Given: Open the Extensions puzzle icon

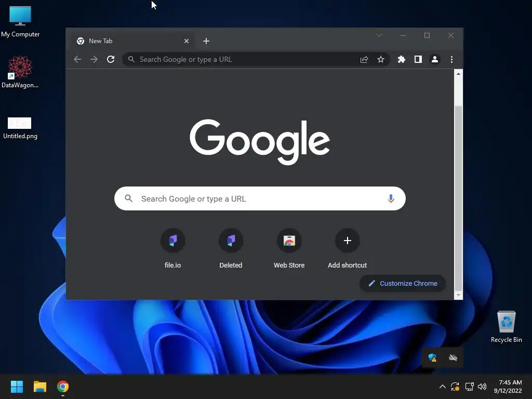Looking at the screenshot, I should point(402,59).
